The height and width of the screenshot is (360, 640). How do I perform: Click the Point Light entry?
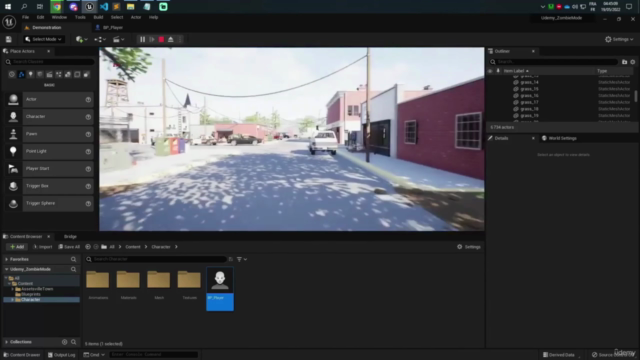[x=50, y=151]
